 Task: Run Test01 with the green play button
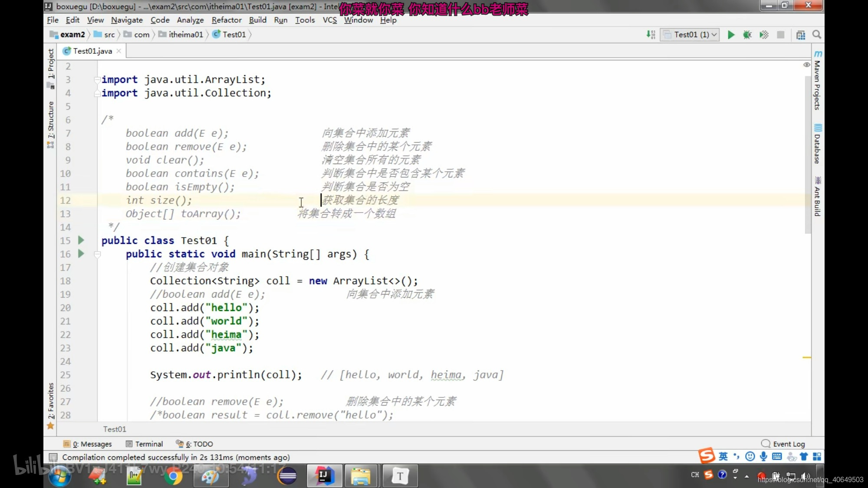pos(731,35)
